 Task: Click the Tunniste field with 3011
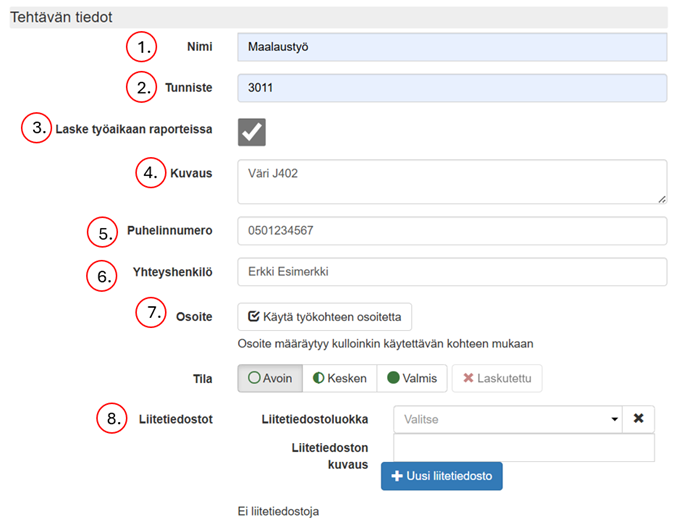pyautogui.click(x=451, y=88)
